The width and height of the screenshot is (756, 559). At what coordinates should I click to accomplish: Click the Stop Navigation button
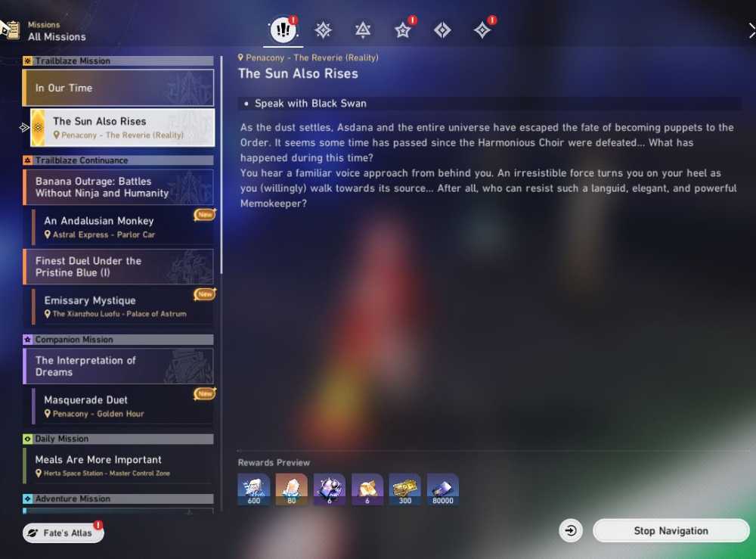click(671, 530)
